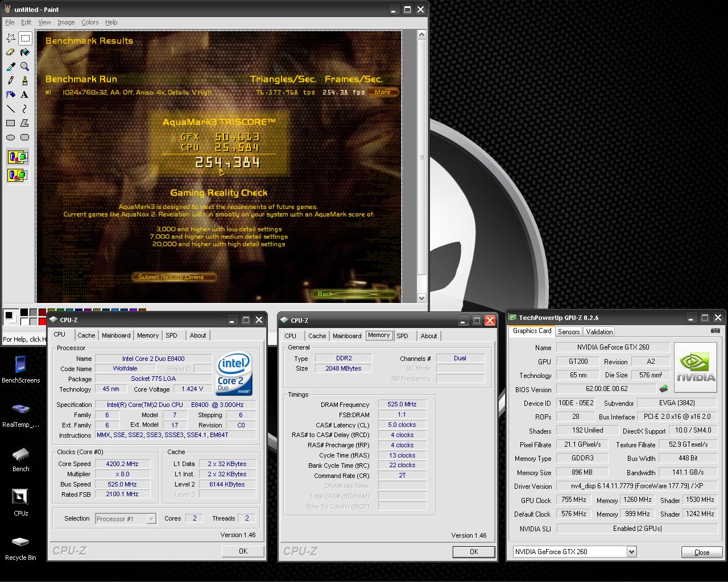728x582 pixels.
Task: Open the Colors menu in Paint
Action: tap(90, 22)
